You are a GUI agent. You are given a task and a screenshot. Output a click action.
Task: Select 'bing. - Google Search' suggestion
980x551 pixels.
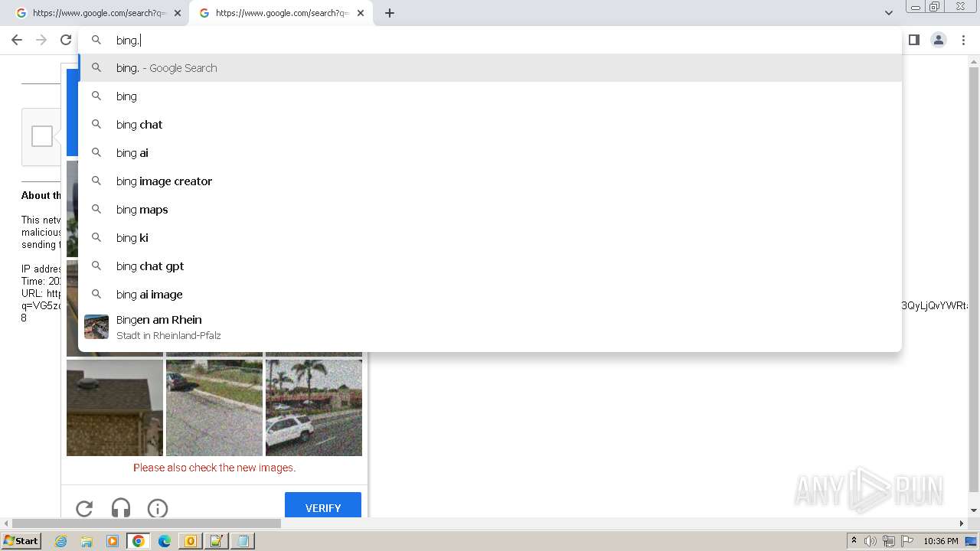point(490,68)
